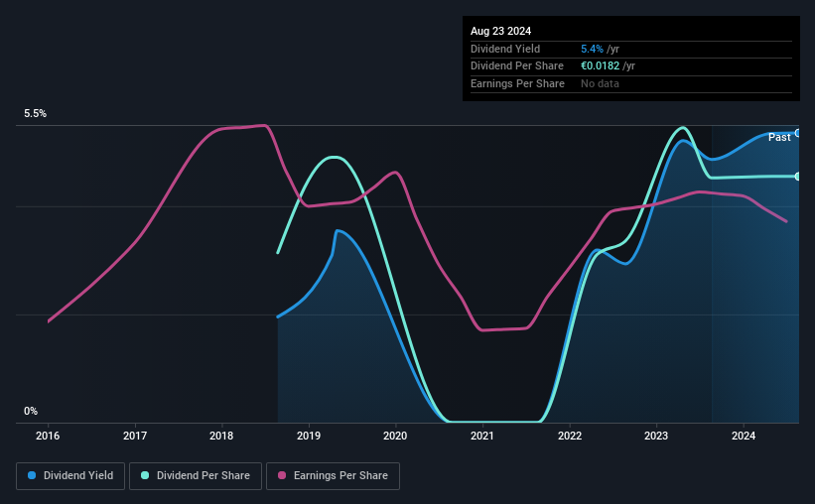The height and width of the screenshot is (504, 815).
Task: Click the teal end marker of Dividend Per Share line
Action: [797, 177]
